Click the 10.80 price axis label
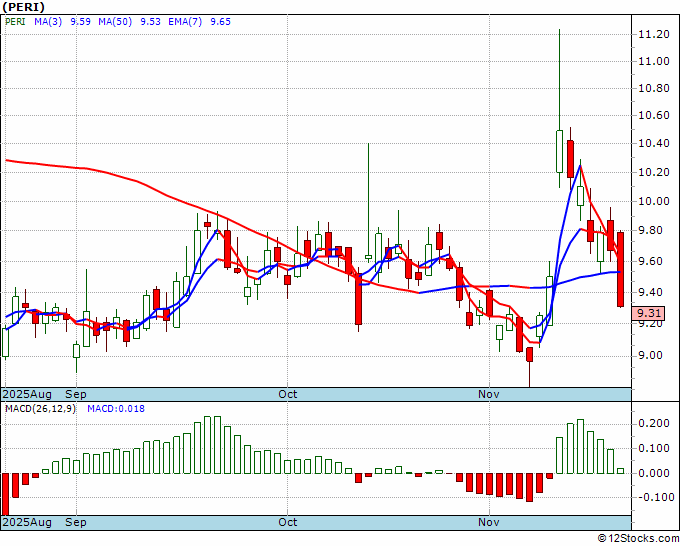Viewport: 680px width, 546px height. point(654,88)
